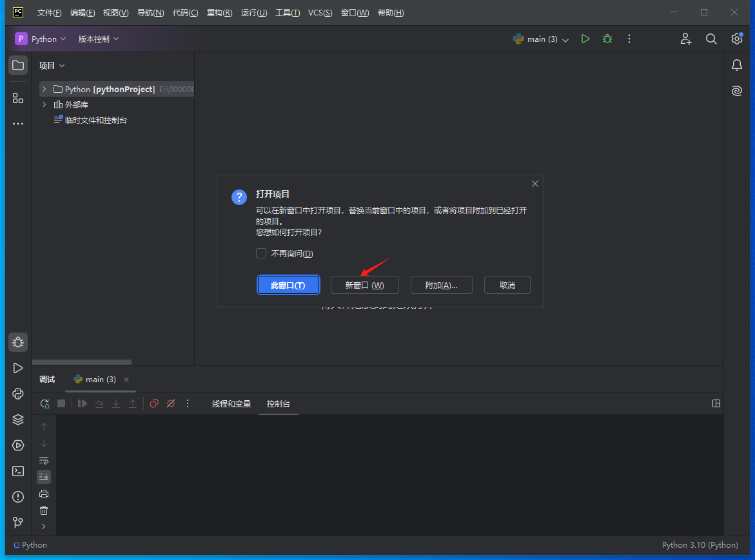
Task: Open the Run tool window in left sidebar
Action: 18,368
